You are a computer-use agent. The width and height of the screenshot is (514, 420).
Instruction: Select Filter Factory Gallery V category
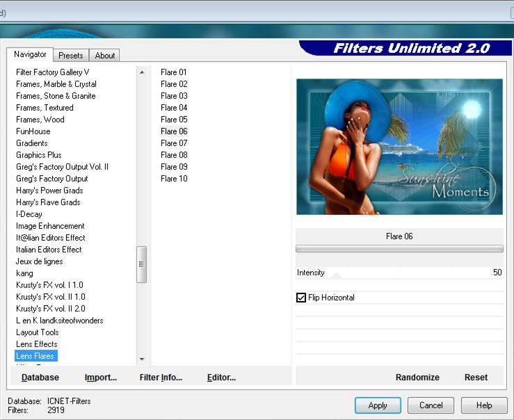[x=53, y=72]
